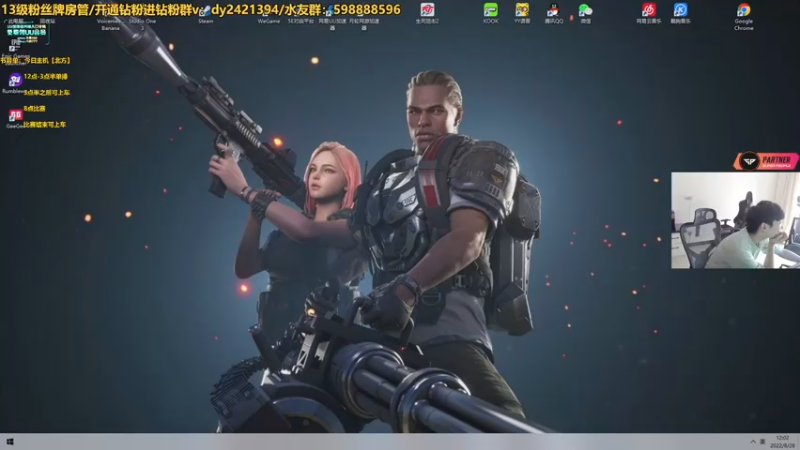
Task: Click the input method tray icon
Action: 763,442
